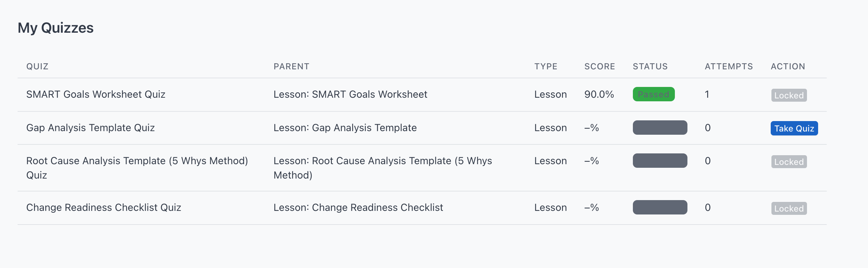Image resolution: width=868 pixels, height=268 pixels.
Task: Click the Take Quiz button
Action: [794, 128]
